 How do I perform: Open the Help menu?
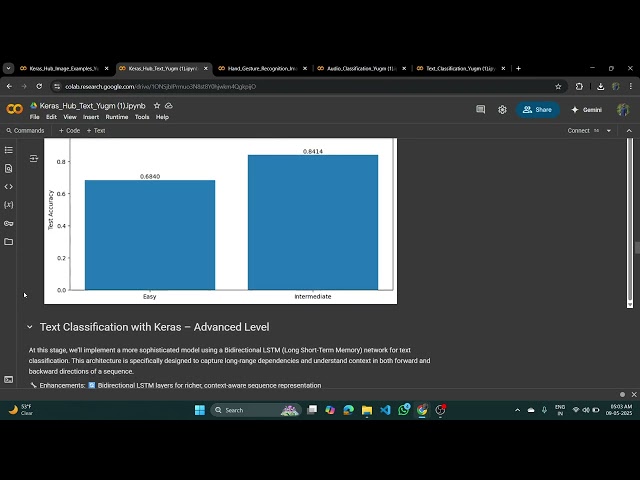(162, 117)
